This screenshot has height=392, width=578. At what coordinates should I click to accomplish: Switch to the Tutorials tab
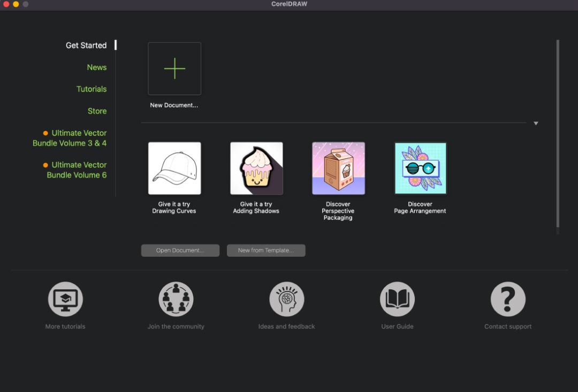[92, 89]
